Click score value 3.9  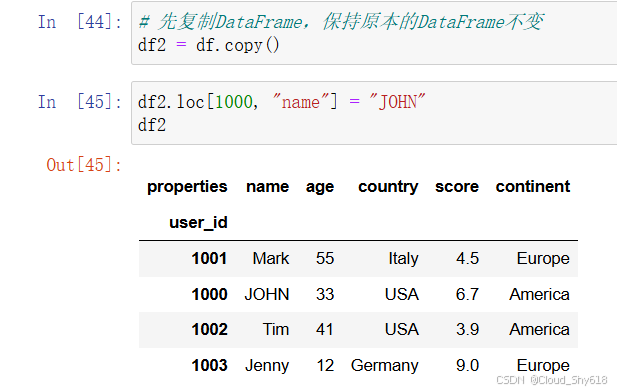click(467, 330)
